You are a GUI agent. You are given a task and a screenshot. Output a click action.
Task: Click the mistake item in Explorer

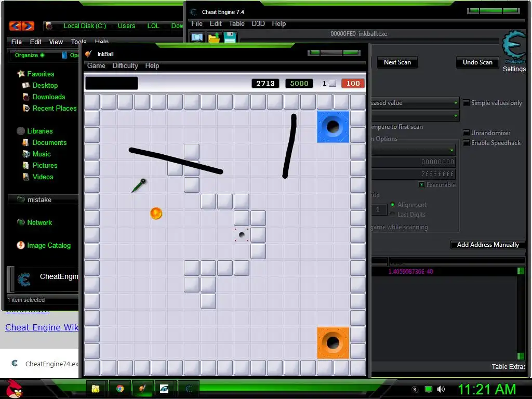click(43, 199)
